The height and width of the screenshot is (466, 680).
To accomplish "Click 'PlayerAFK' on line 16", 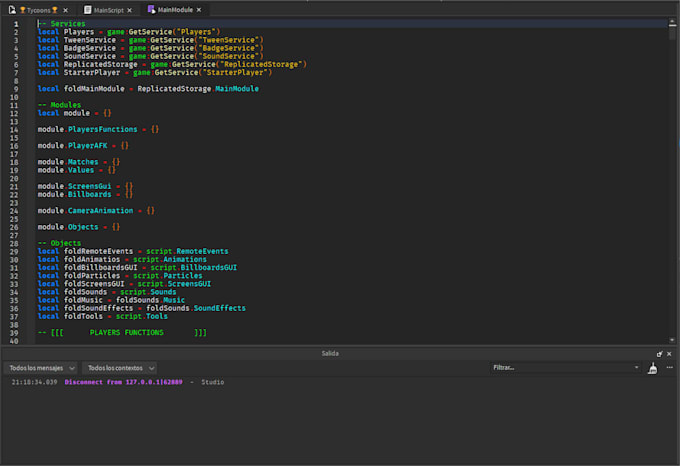I will click(88, 146).
